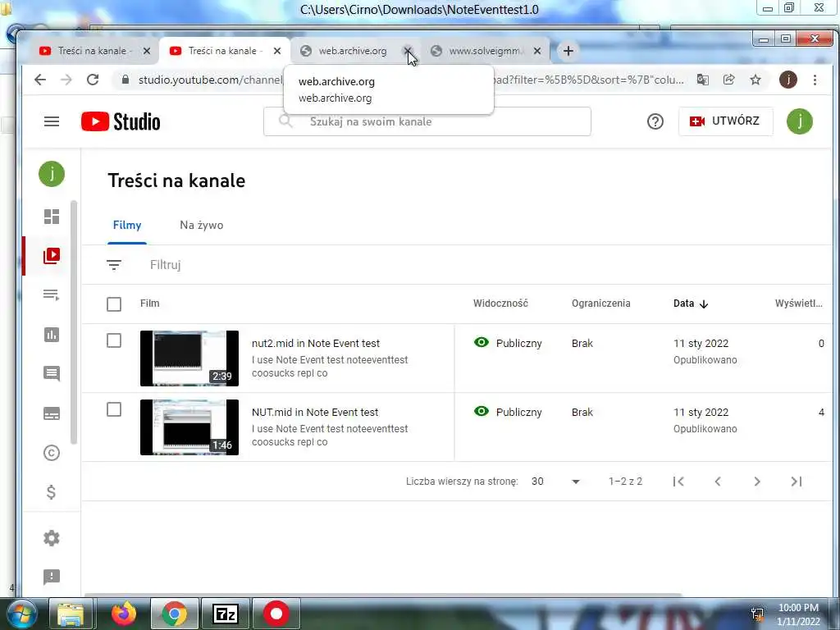The image size is (840, 630).
Task: Close the web.archive.org tab
Action: pyautogui.click(x=408, y=51)
